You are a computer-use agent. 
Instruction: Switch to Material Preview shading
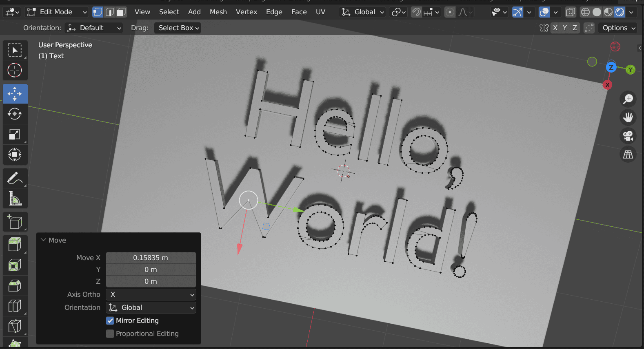tap(608, 12)
